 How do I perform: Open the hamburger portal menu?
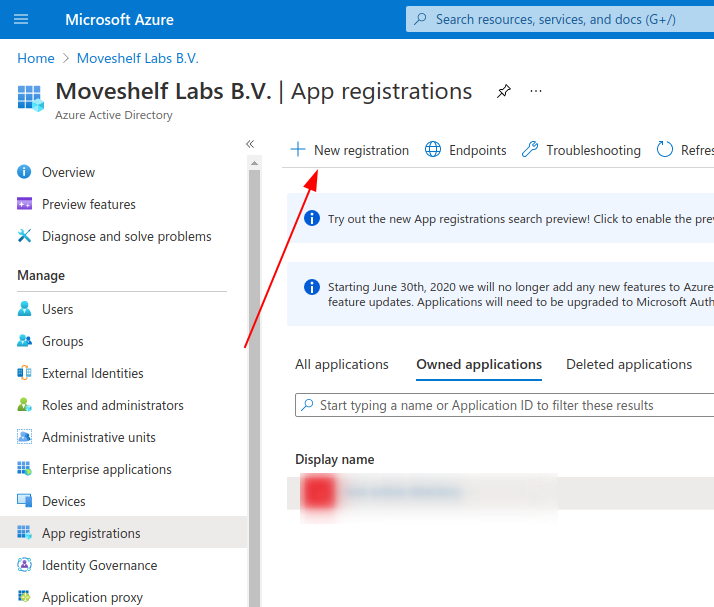(x=21, y=19)
